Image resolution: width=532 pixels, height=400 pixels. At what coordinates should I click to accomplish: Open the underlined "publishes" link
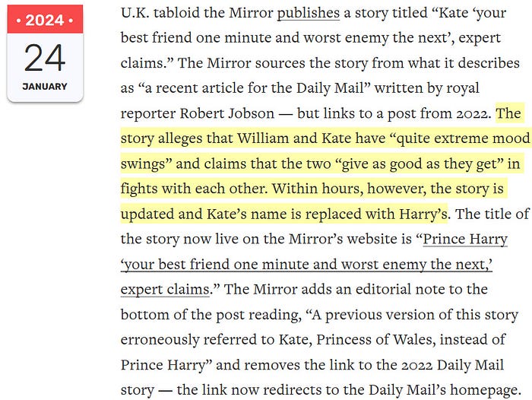pos(308,13)
